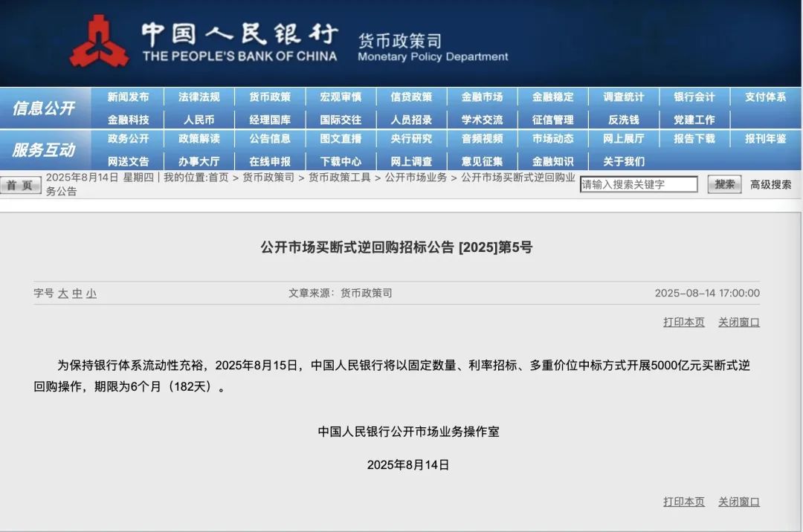
Task: Select 金融稳定 navigation item
Action: click(552, 97)
